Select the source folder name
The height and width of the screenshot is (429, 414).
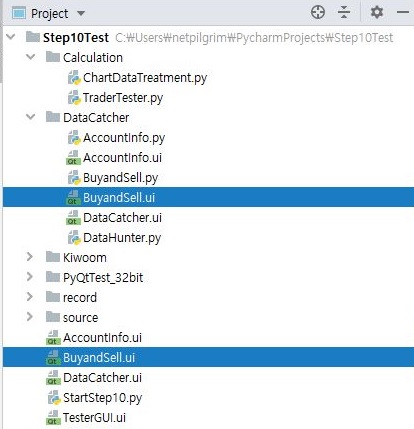tap(81, 318)
